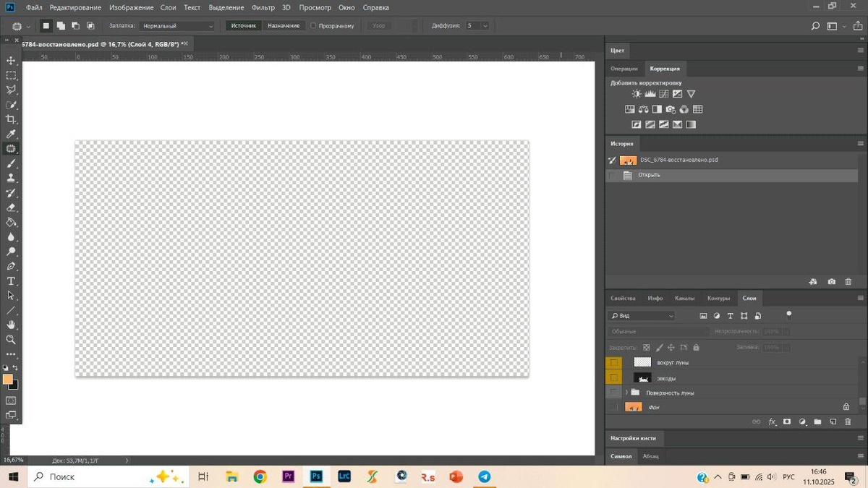Select the Открыть history state

[731, 175]
